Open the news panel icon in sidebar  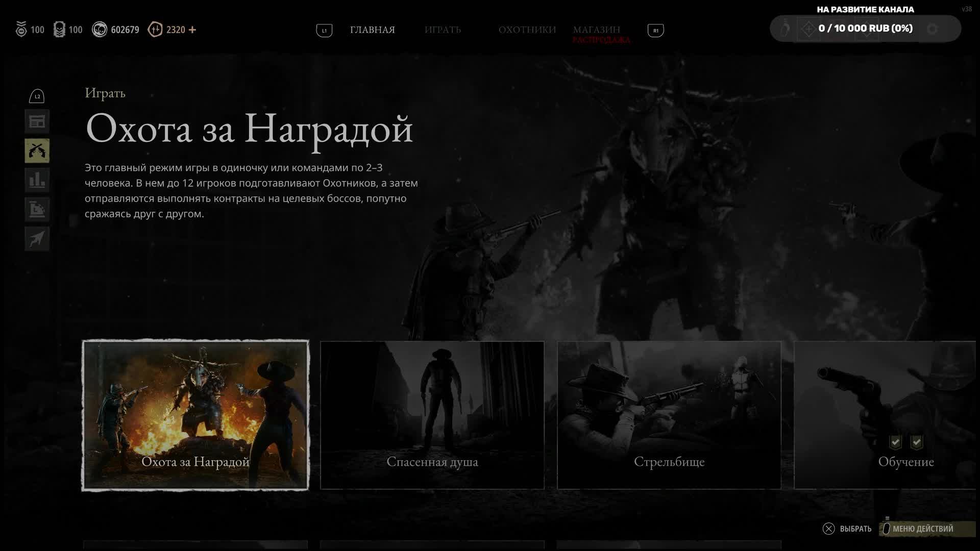pos(37,121)
